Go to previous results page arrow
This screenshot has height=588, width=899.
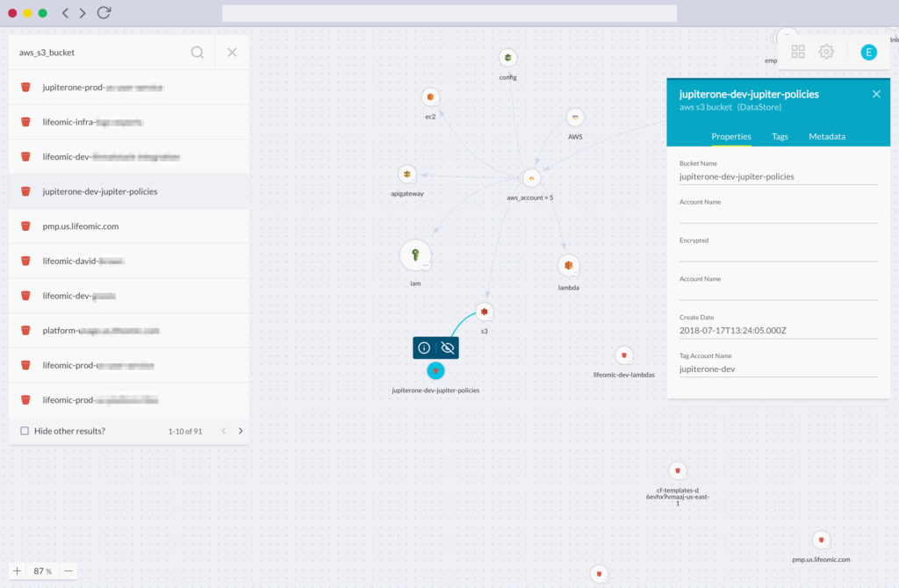coord(224,431)
